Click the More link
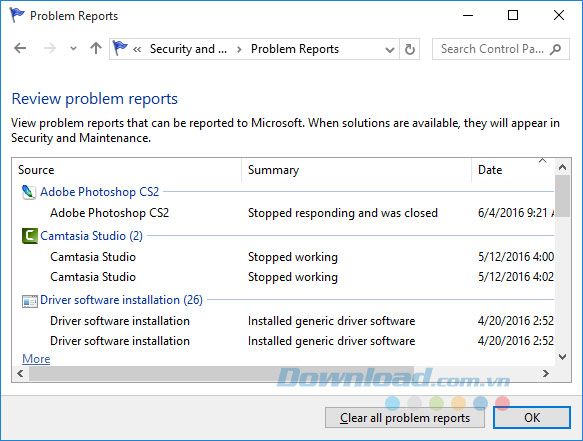Image resolution: width=583 pixels, height=441 pixels. click(36, 359)
